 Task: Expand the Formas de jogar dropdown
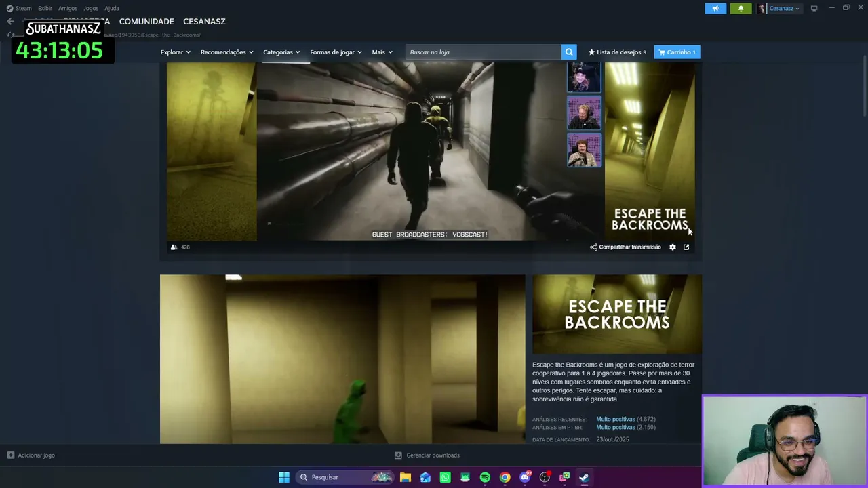(x=336, y=52)
